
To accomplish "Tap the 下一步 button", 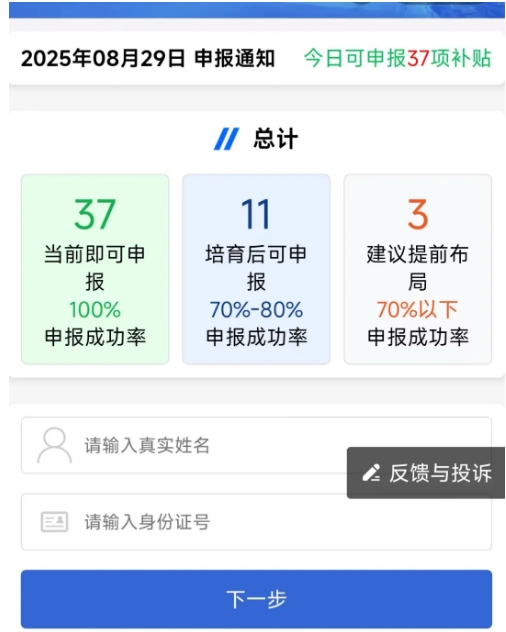I will coord(256,599).
